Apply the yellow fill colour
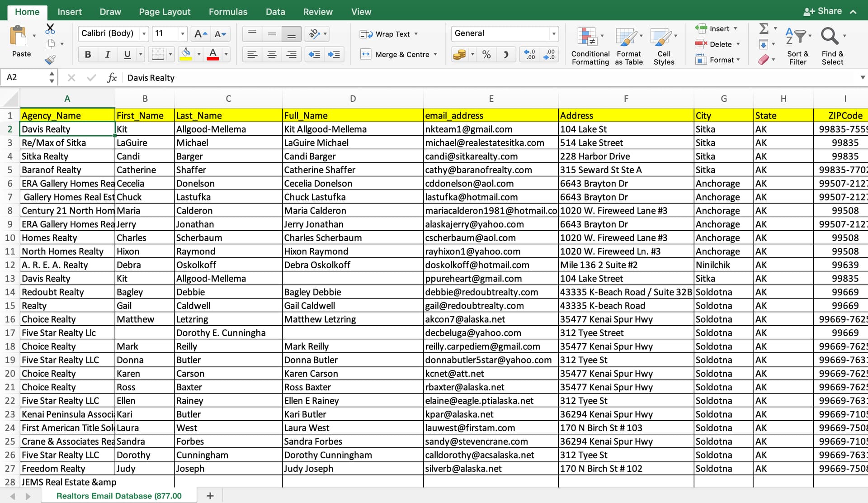 (x=186, y=55)
